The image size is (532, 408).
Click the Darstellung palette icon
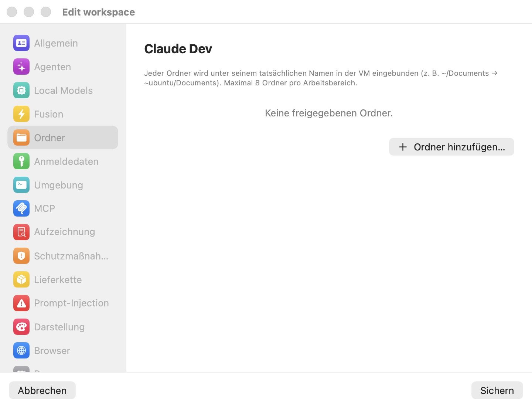(21, 327)
